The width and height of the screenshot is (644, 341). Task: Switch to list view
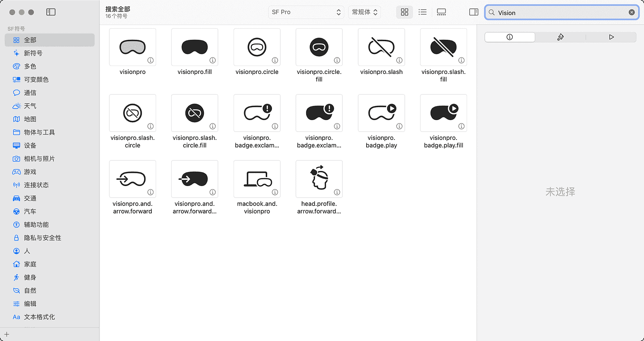[x=422, y=12]
